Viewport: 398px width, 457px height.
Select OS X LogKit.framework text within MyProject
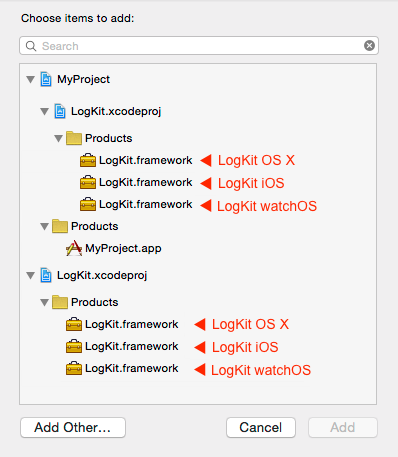146,160
